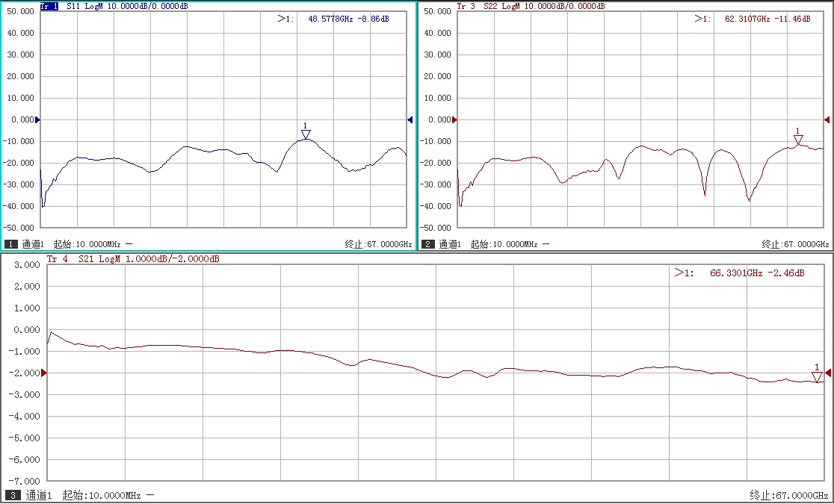Click window number 2 badge
Screen dimensions: 834x504
pos(428,244)
